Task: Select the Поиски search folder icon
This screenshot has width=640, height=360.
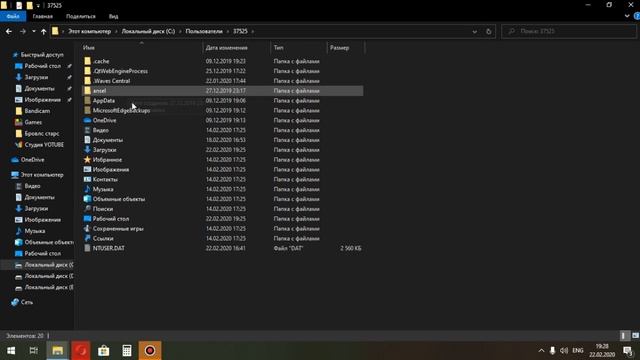Action: (87, 209)
